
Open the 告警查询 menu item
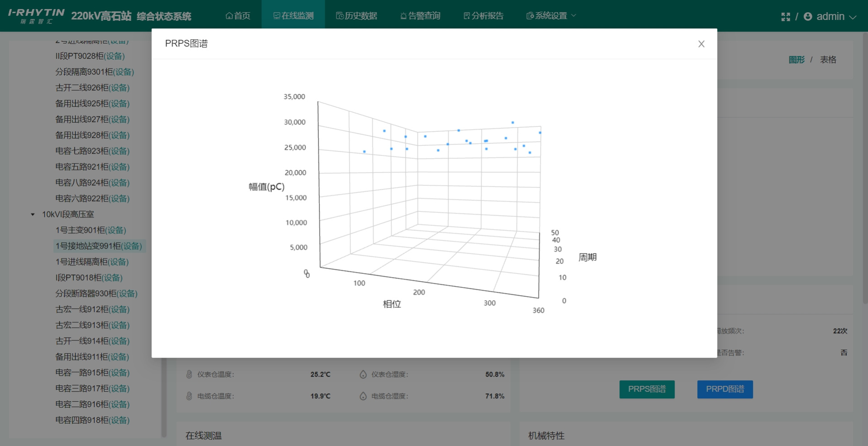(x=420, y=16)
